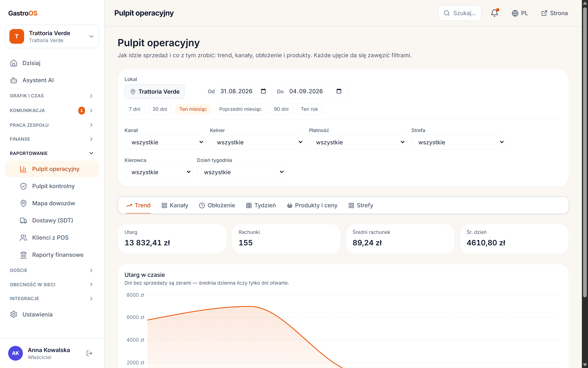588x368 pixels.
Task: Expand the Praca zespołu section
Action: pyautogui.click(x=52, y=125)
